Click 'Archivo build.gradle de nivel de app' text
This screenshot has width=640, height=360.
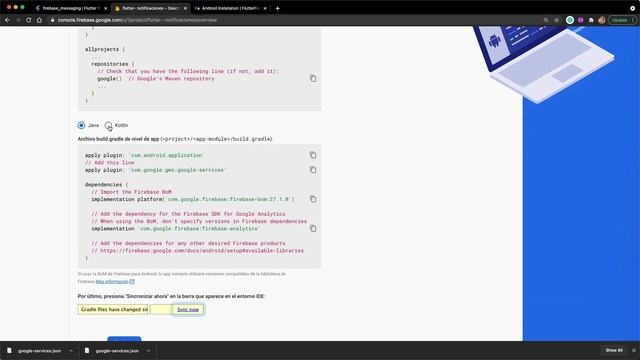(118, 139)
